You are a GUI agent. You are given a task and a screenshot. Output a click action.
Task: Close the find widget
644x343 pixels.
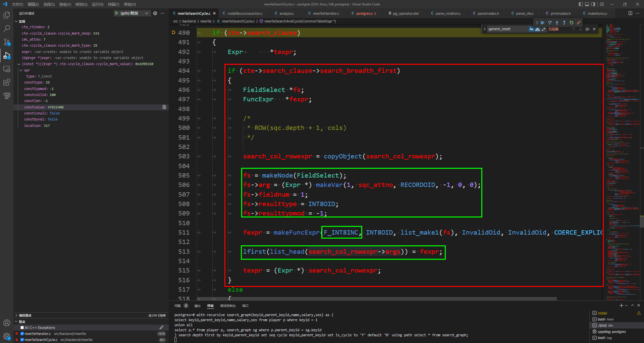pyautogui.click(x=594, y=29)
